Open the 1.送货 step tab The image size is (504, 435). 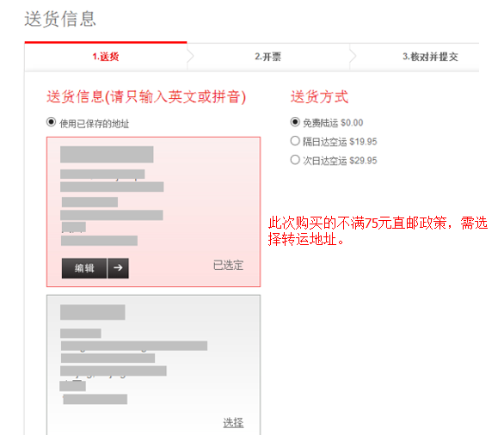(106, 57)
